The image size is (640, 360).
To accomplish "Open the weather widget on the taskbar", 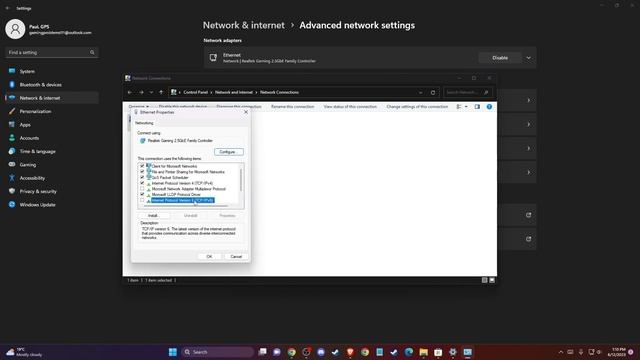I will 24,352.
